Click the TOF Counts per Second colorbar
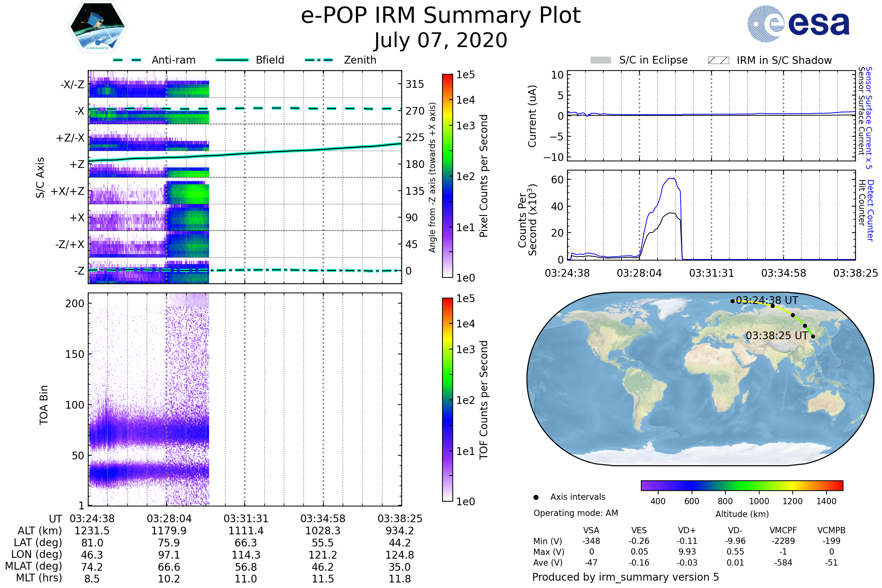 coord(447,400)
